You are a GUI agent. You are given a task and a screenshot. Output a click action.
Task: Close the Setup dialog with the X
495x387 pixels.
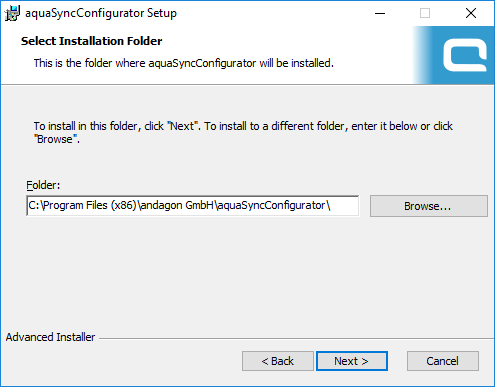tap(471, 13)
